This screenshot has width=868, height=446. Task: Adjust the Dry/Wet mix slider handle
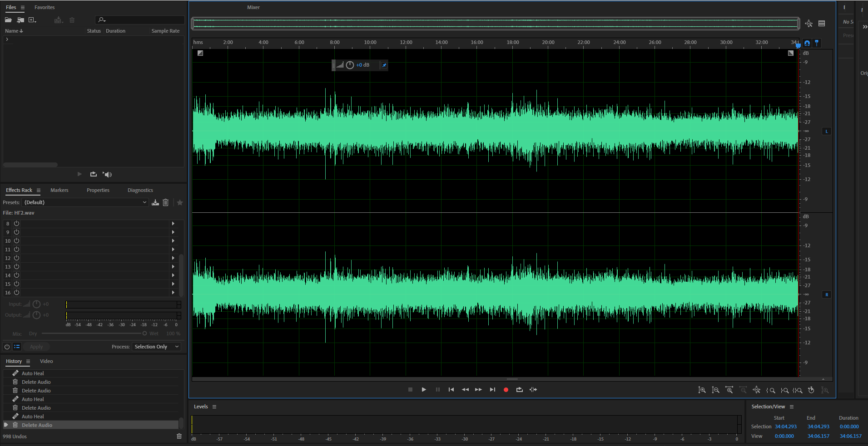(x=144, y=333)
